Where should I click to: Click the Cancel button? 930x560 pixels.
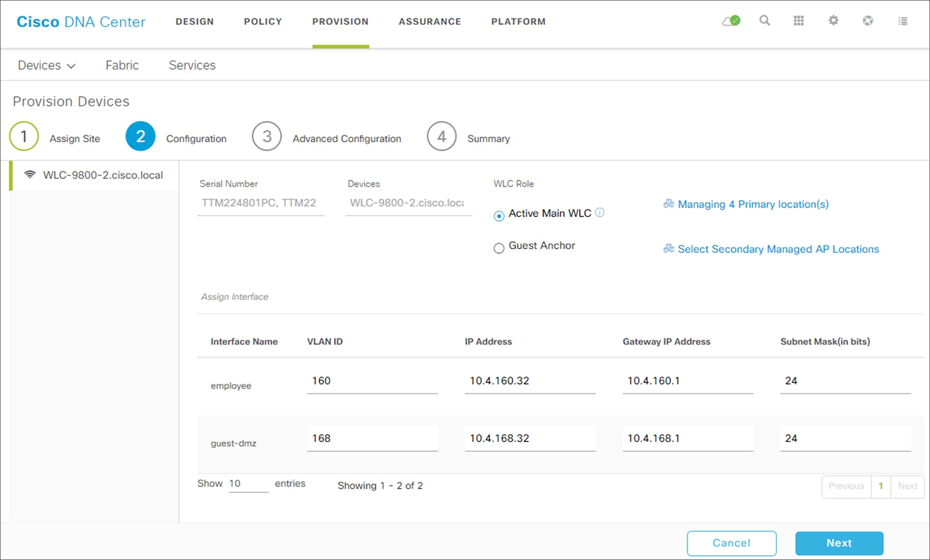[732, 543]
